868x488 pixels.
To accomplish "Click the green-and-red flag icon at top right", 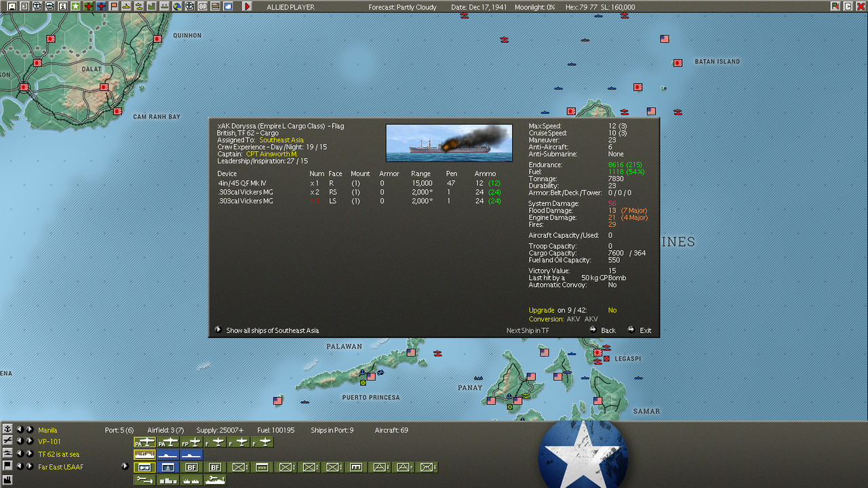I will pyautogui.click(x=835, y=6).
